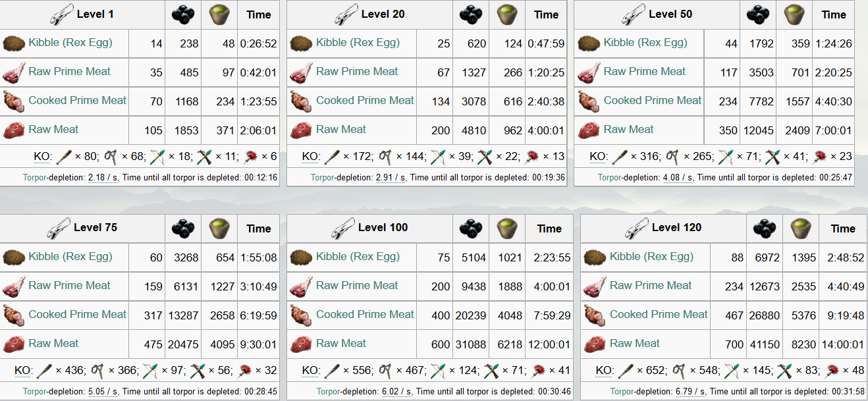868x401 pixels.
Task: Click Raw Prime Meat icon in Level 100 table
Action: [301, 286]
